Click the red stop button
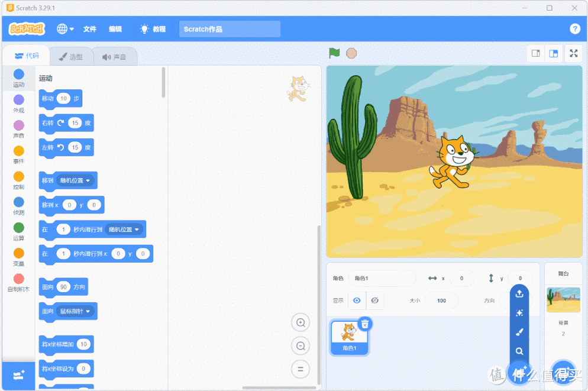Screen dimensions: 588x391 [x=351, y=53]
